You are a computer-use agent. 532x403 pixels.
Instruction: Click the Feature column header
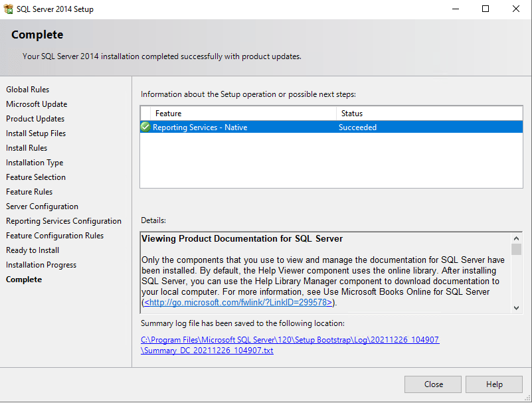168,114
